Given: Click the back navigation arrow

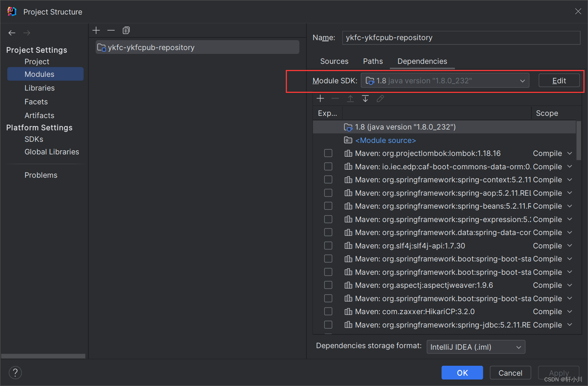Looking at the screenshot, I should point(12,33).
